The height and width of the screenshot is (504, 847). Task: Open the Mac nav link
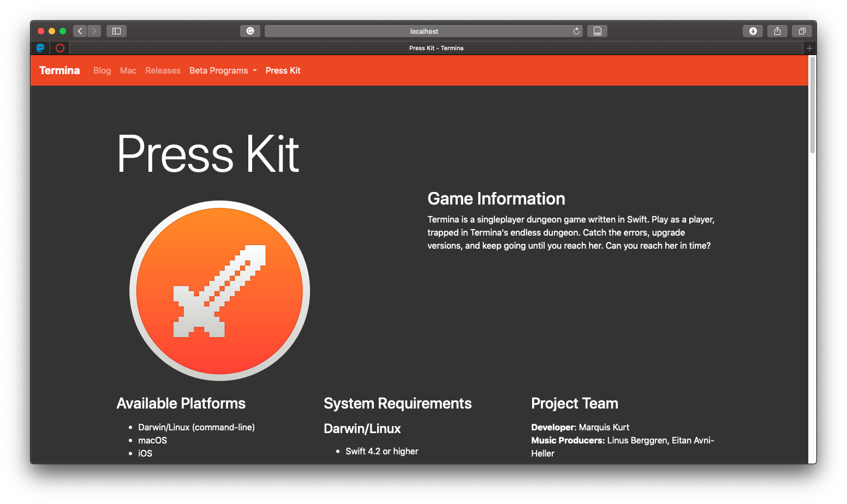[128, 70]
